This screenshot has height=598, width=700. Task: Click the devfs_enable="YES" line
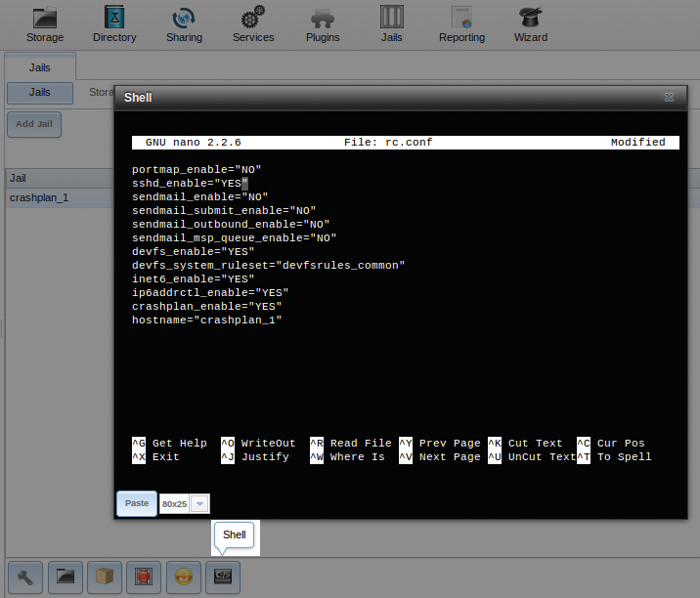[194, 252]
